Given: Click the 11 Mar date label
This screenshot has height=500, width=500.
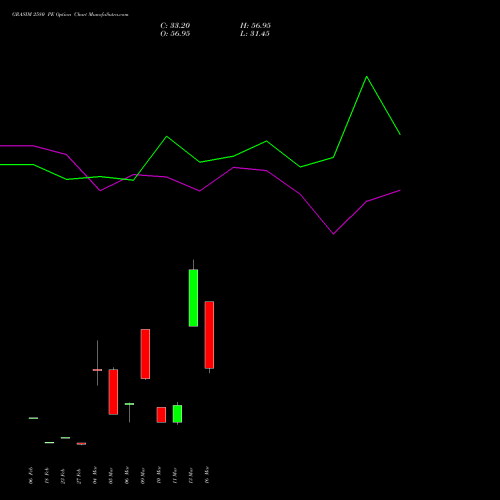Looking at the screenshot, I should click(x=175, y=475).
